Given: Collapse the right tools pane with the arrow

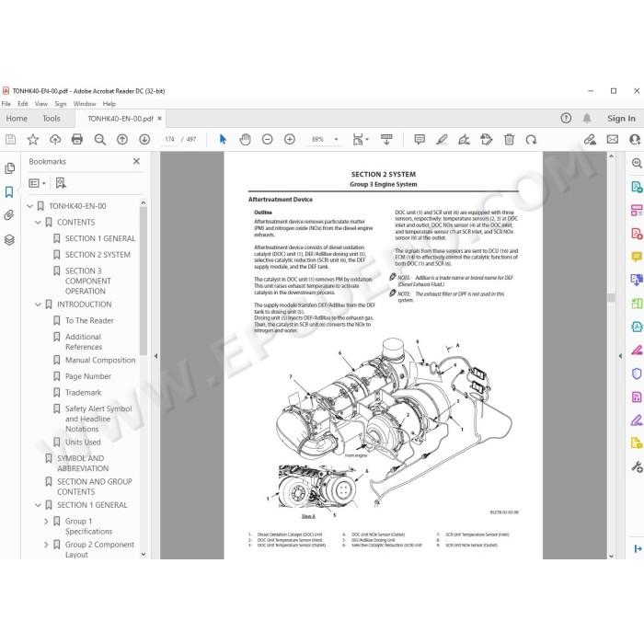Looking at the screenshot, I should pyautogui.click(x=620, y=356).
